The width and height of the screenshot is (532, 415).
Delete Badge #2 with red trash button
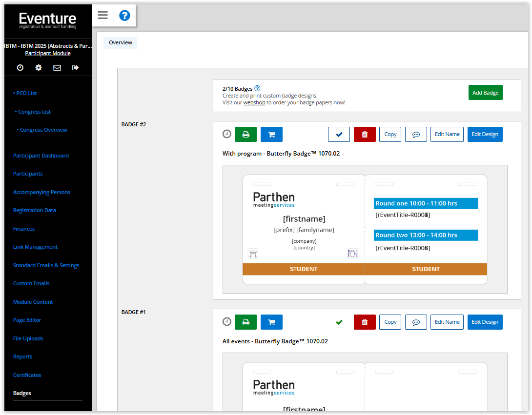coord(365,134)
